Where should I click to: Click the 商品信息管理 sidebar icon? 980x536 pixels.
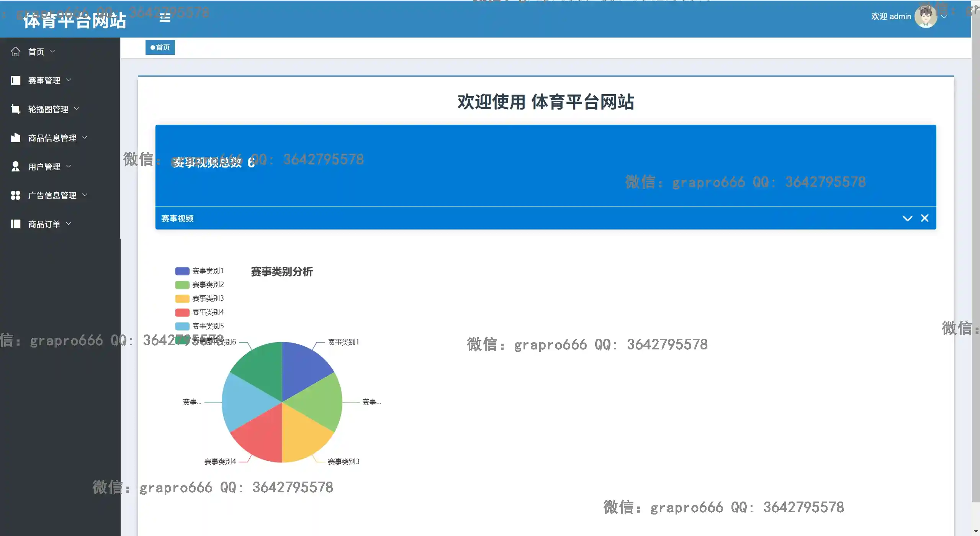pyautogui.click(x=15, y=138)
